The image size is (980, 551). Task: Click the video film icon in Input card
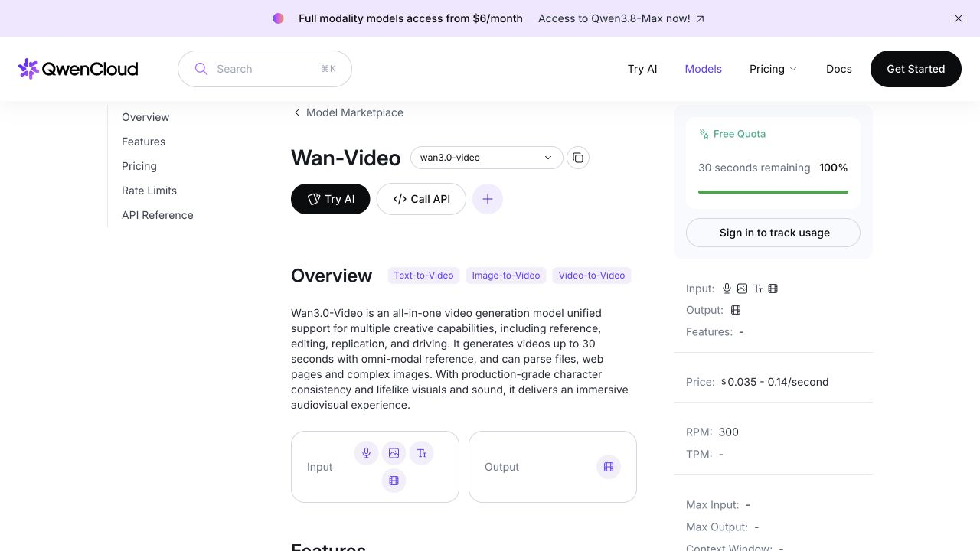click(394, 481)
